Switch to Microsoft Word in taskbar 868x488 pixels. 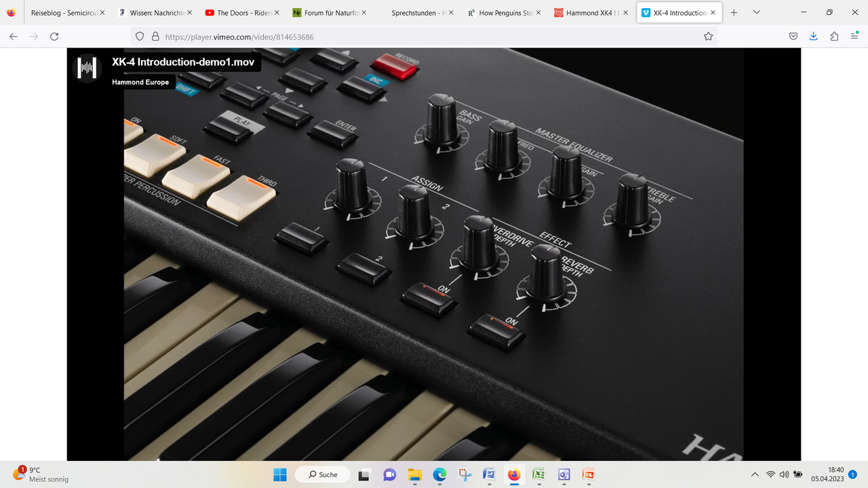[489, 474]
